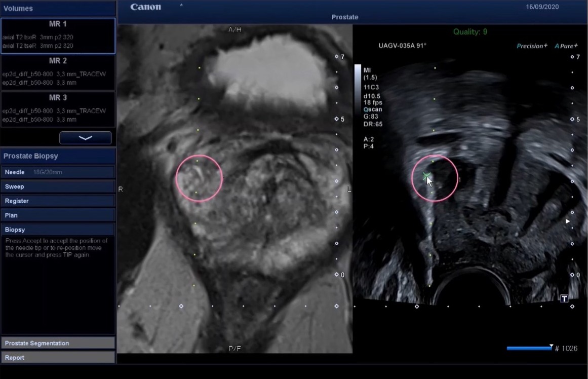Open the Needle 18G/20mm setting

coord(58,172)
